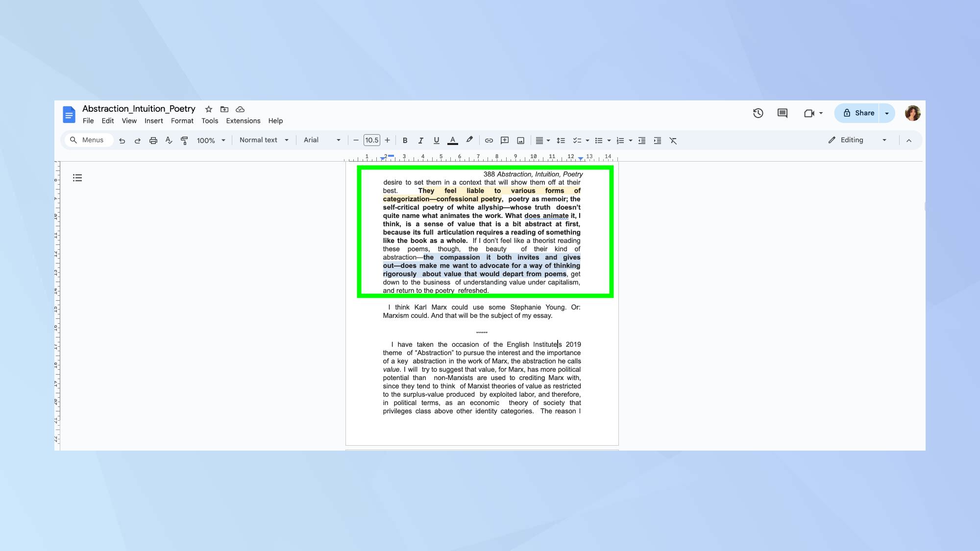Image resolution: width=980 pixels, height=551 pixels.
Task: Open the Arial font dropdown
Action: coord(321,140)
